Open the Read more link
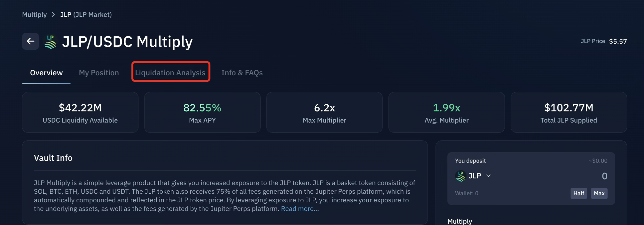Viewport: 644px width, 225px height. 300,209
